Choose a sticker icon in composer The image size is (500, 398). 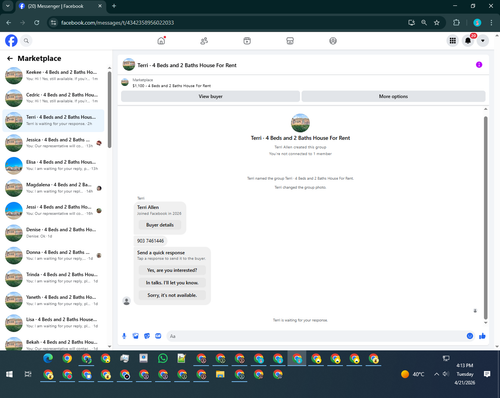pos(147,336)
